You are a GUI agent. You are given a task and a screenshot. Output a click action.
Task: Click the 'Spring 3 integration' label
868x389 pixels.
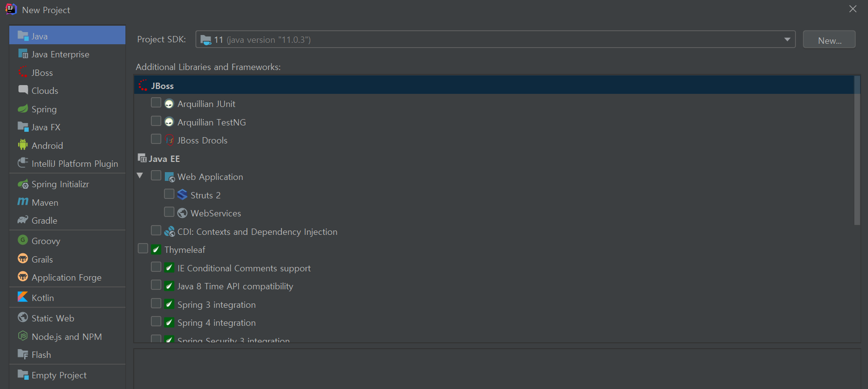[x=216, y=304]
